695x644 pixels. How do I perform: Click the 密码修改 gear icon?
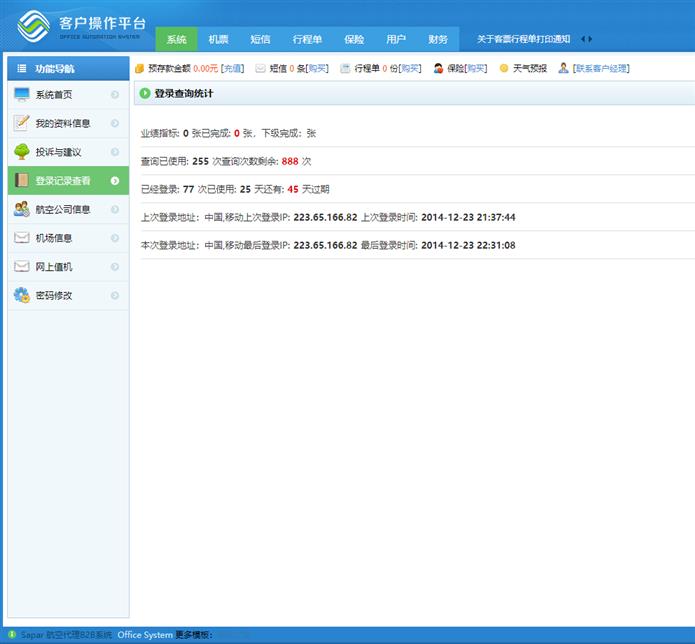21,295
